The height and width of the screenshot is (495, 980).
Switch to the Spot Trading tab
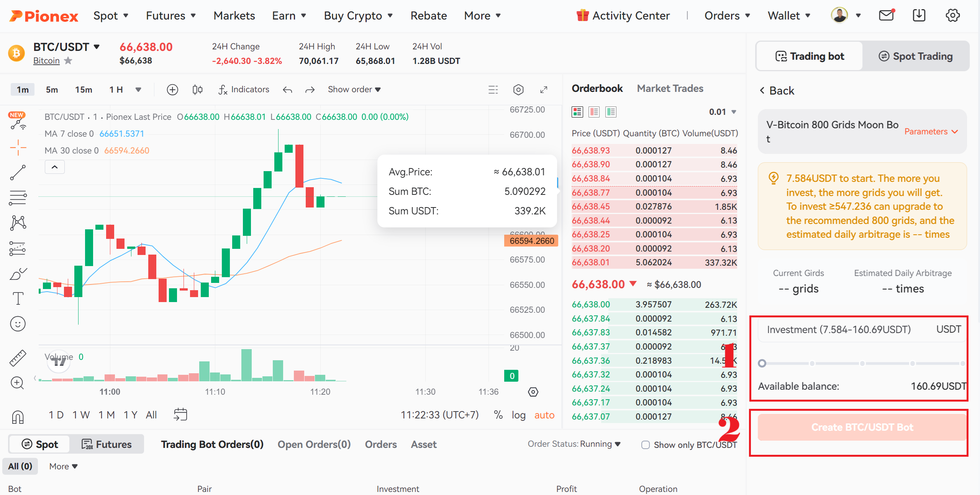916,56
